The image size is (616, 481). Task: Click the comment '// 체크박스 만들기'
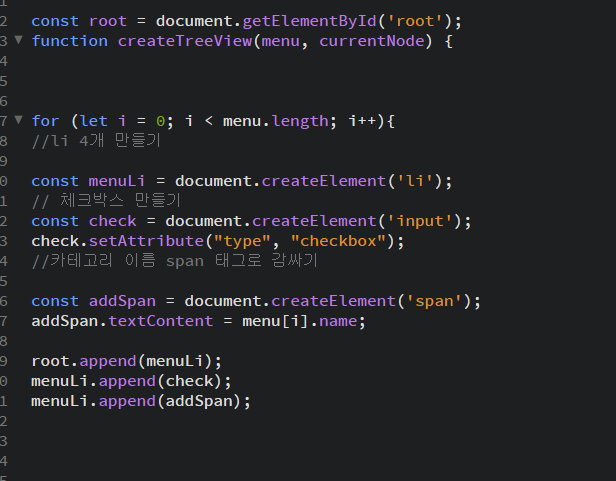106,201
